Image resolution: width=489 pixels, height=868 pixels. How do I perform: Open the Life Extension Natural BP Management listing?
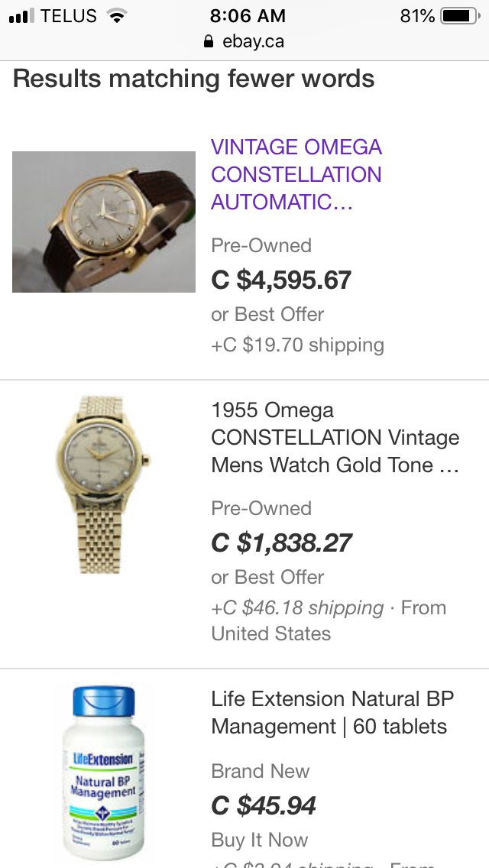click(x=332, y=712)
